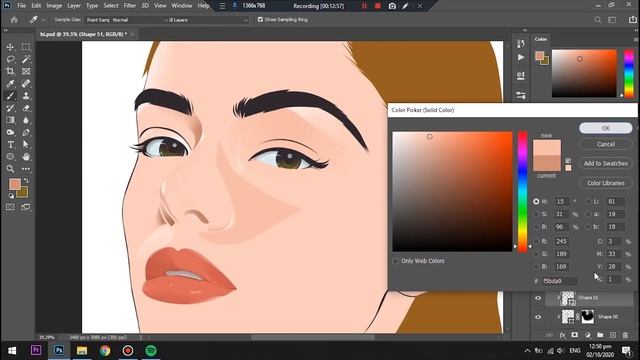
Task: Click Add to Swatches button
Action: 606,163
